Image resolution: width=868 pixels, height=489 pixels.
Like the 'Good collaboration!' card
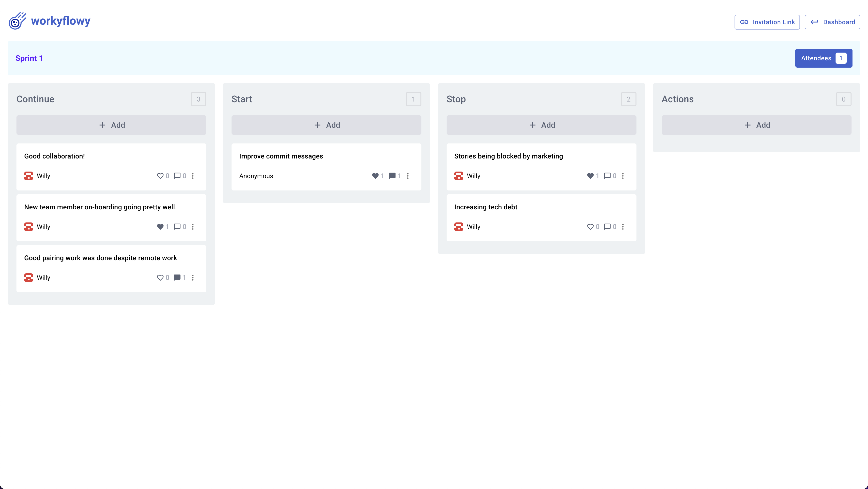pyautogui.click(x=160, y=176)
